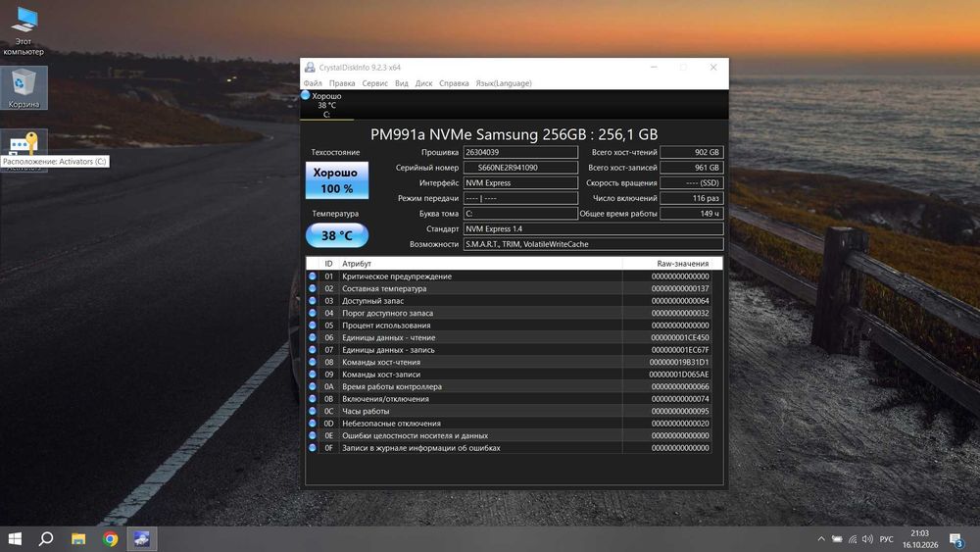Click status dot icon for attribute 05
This screenshot has width=980, height=552.
pyautogui.click(x=312, y=326)
